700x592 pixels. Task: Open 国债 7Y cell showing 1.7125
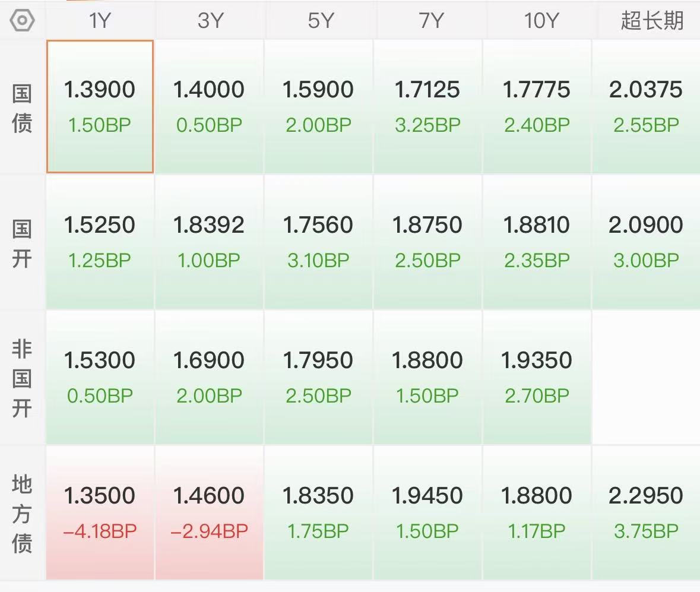point(427,106)
